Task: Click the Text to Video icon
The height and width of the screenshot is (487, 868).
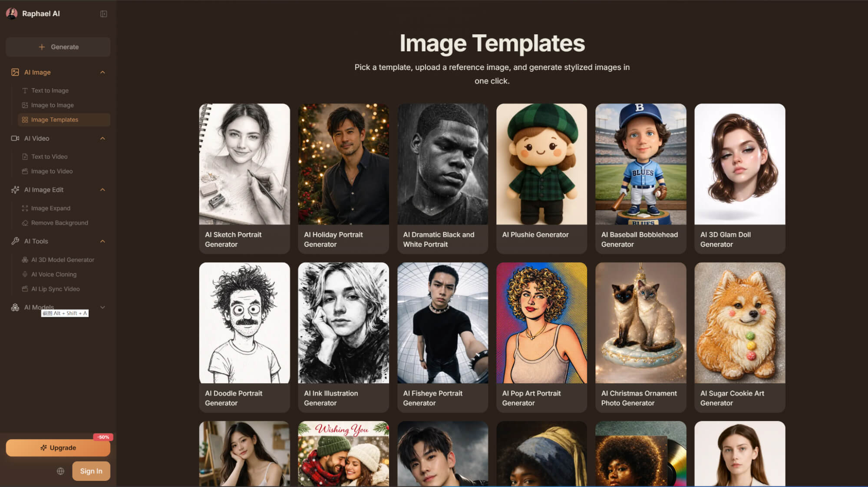Action: point(25,156)
